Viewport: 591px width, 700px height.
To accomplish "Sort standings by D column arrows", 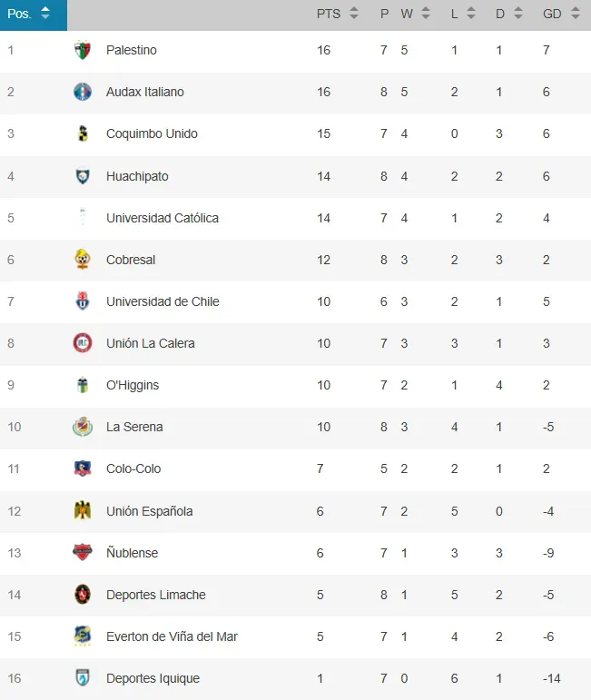I will (518, 14).
